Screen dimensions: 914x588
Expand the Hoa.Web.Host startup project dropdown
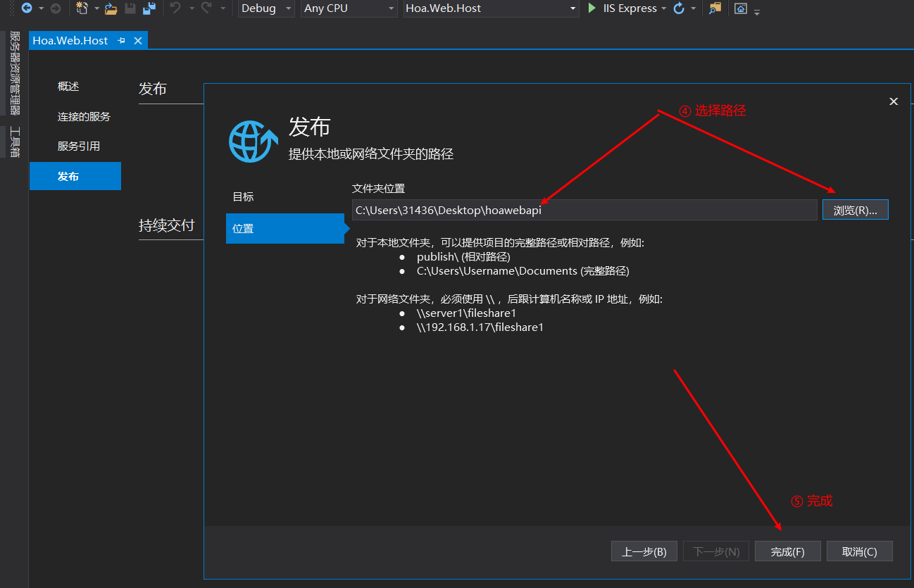(x=491, y=8)
